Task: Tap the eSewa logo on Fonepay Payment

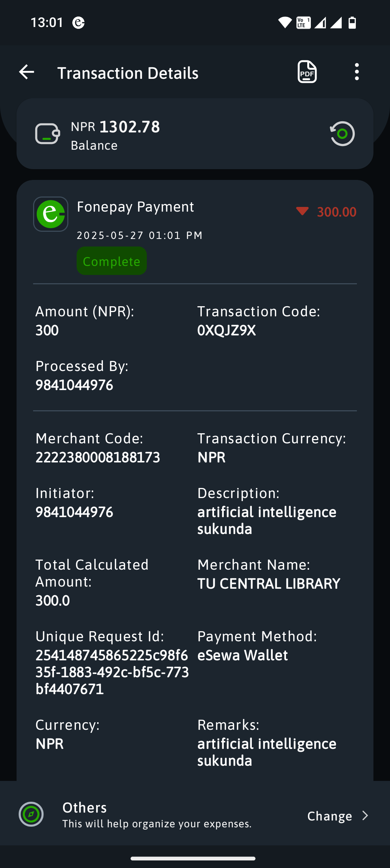Action: (x=51, y=214)
